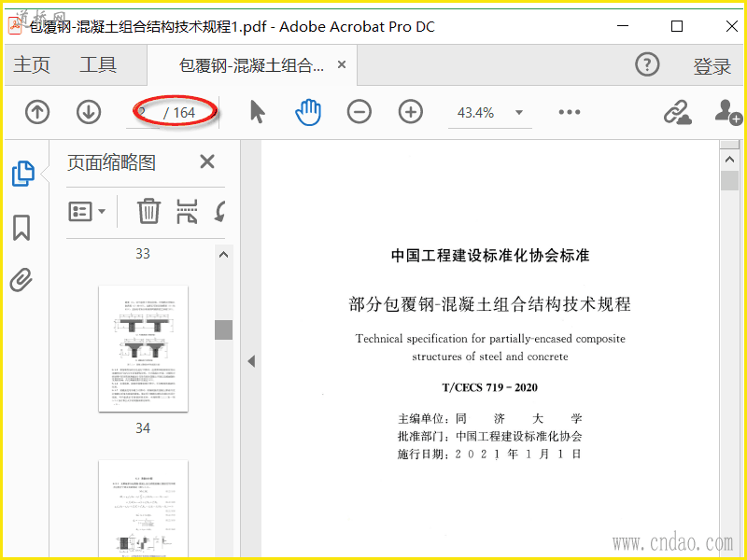Activate the selection arrow tool
This screenshot has height=560, width=747.
258,112
